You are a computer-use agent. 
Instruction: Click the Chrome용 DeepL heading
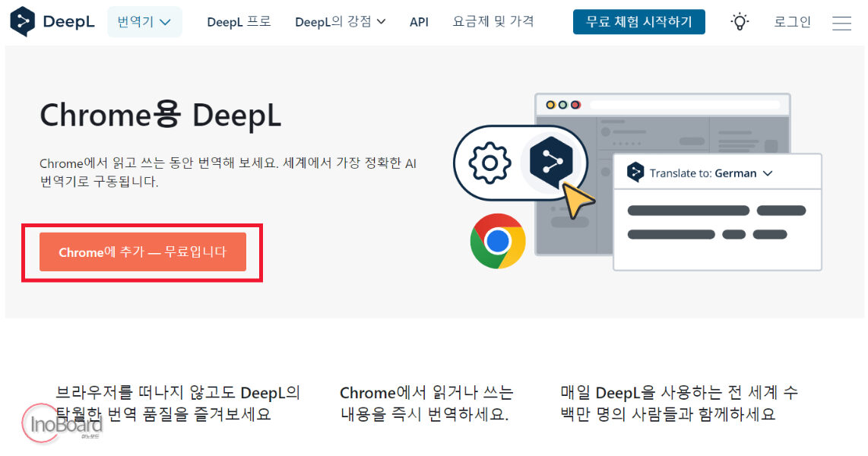click(160, 116)
